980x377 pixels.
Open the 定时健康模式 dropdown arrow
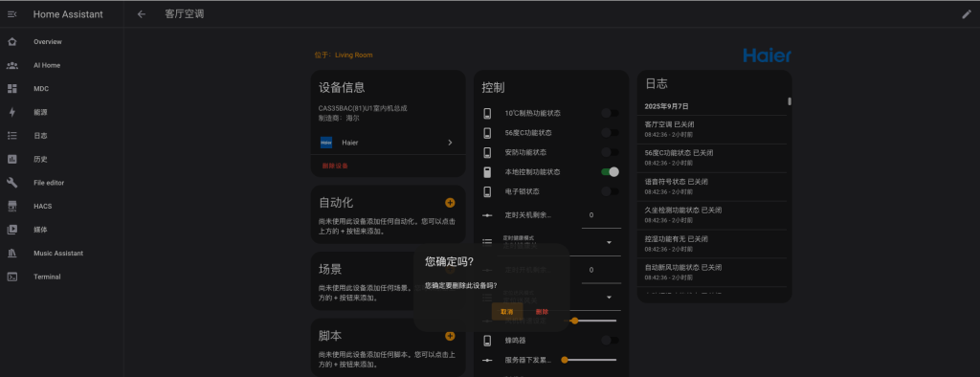click(x=609, y=243)
